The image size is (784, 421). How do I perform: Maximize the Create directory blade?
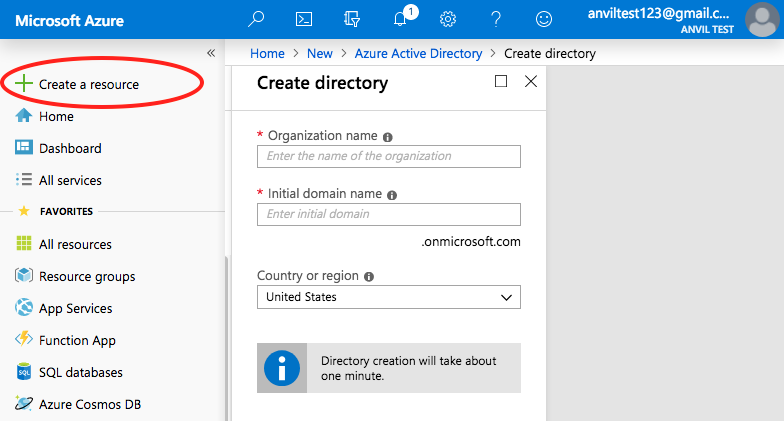(x=500, y=81)
